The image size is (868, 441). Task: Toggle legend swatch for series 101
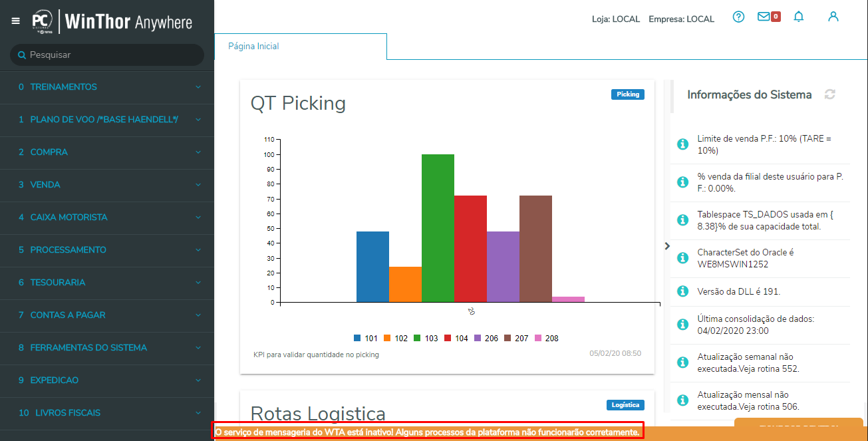tap(357, 339)
